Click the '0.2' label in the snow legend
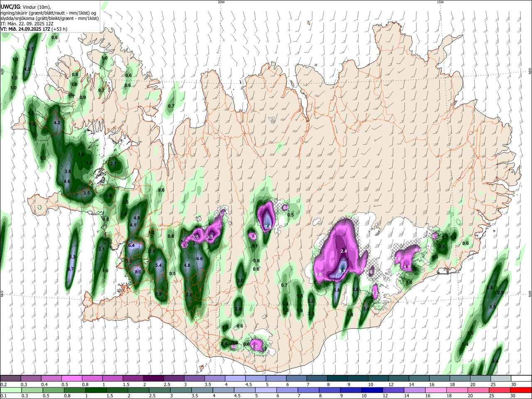Screen dimensions: 532x399 click(x=3, y=384)
